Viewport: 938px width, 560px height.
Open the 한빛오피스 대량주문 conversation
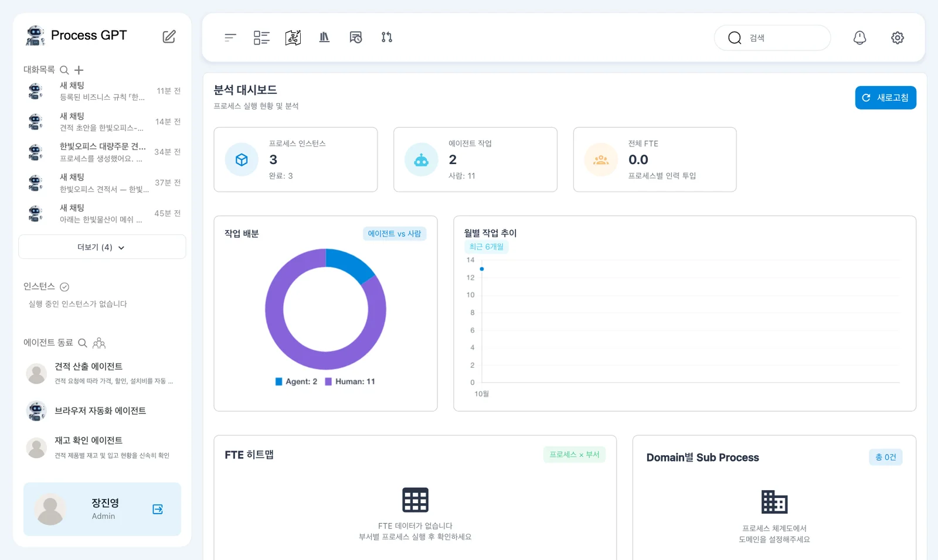(x=103, y=152)
